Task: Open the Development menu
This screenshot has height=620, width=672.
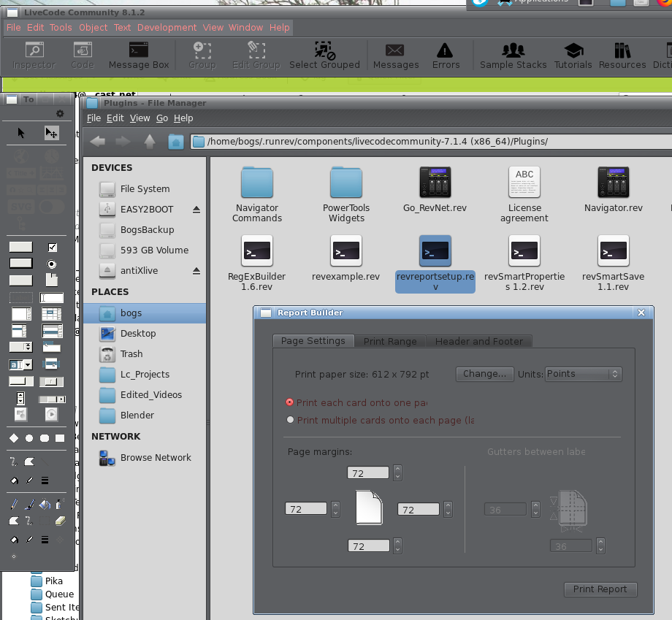Action: pyautogui.click(x=167, y=28)
